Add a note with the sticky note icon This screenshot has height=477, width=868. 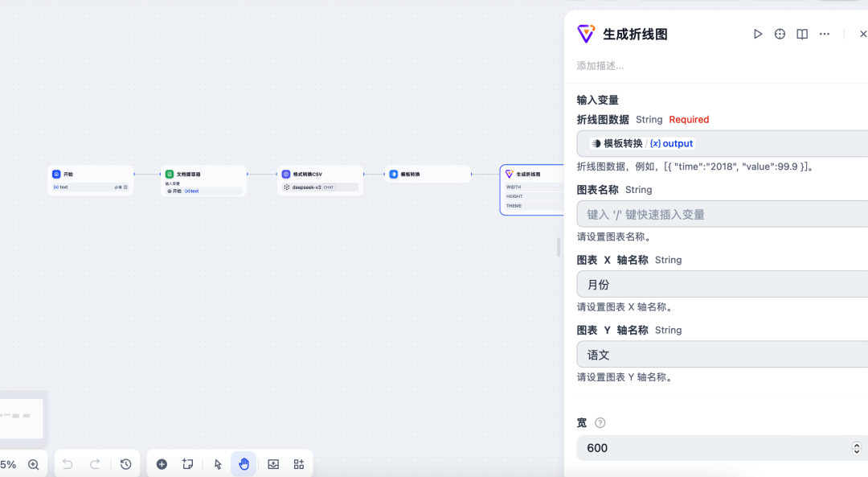(x=187, y=463)
